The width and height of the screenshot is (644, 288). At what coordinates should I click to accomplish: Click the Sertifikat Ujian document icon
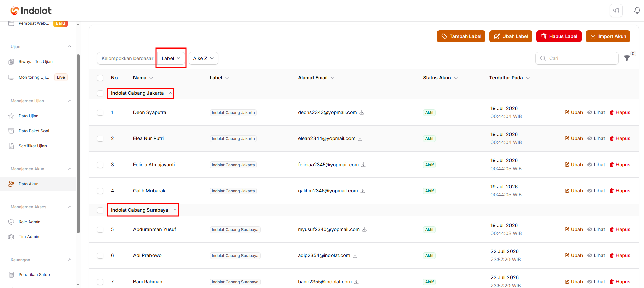pos(11,146)
